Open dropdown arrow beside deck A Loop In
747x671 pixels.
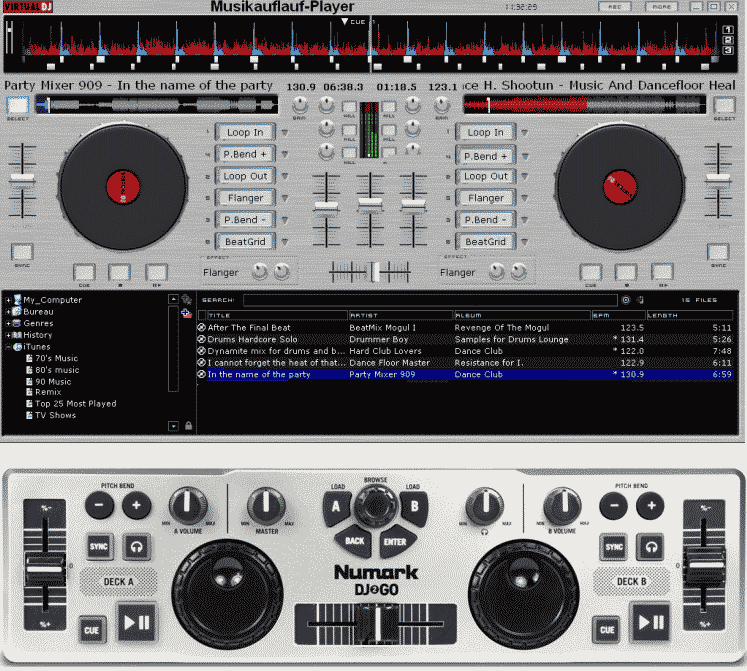[284, 132]
